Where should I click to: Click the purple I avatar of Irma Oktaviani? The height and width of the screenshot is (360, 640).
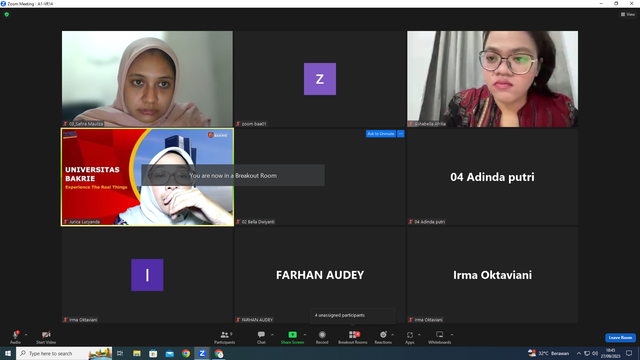(147, 275)
